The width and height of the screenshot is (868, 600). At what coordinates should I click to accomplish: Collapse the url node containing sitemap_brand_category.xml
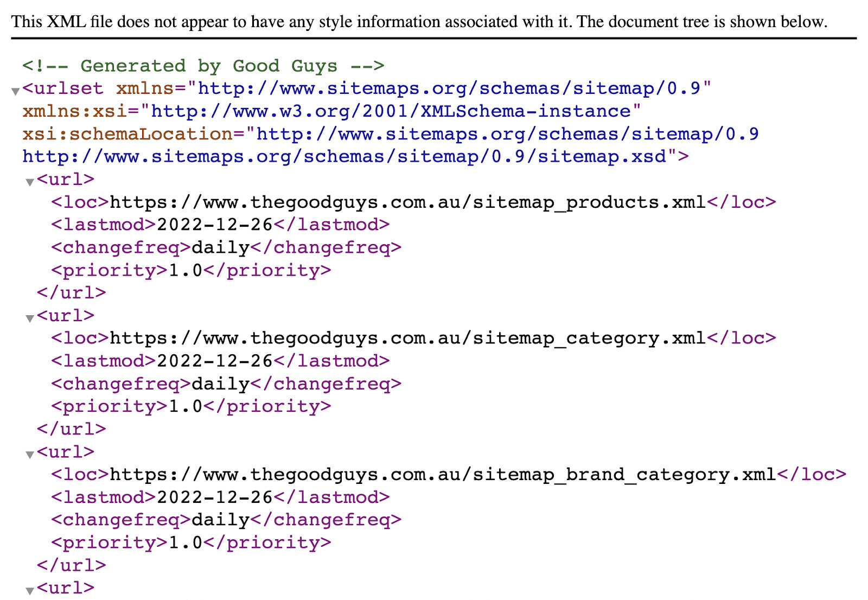(x=30, y=455)
